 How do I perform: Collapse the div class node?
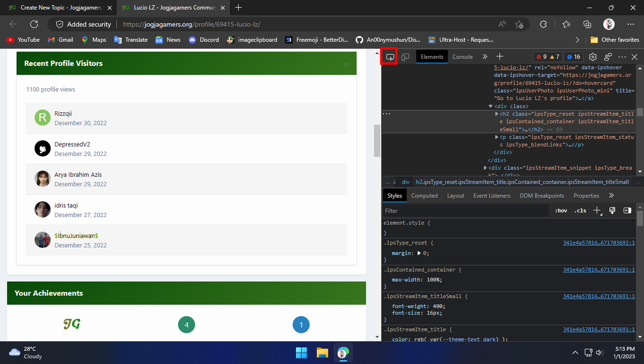(491, 106)
